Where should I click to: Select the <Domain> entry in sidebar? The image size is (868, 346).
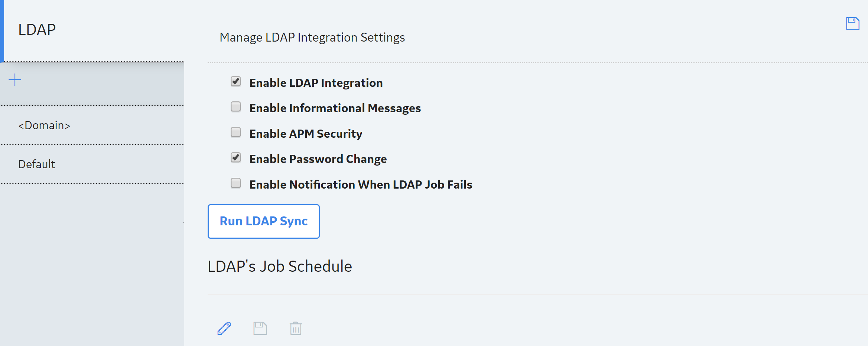(x=92, y=125)
